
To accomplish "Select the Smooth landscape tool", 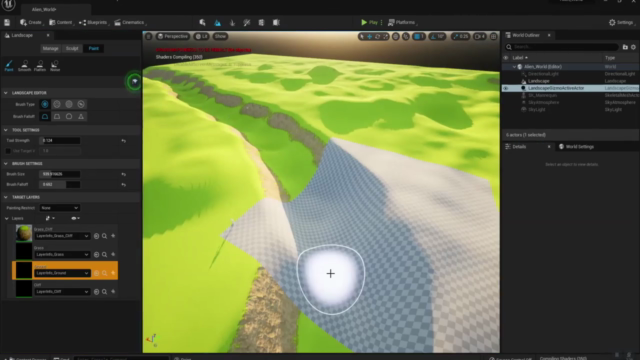I will pos(24,65).
